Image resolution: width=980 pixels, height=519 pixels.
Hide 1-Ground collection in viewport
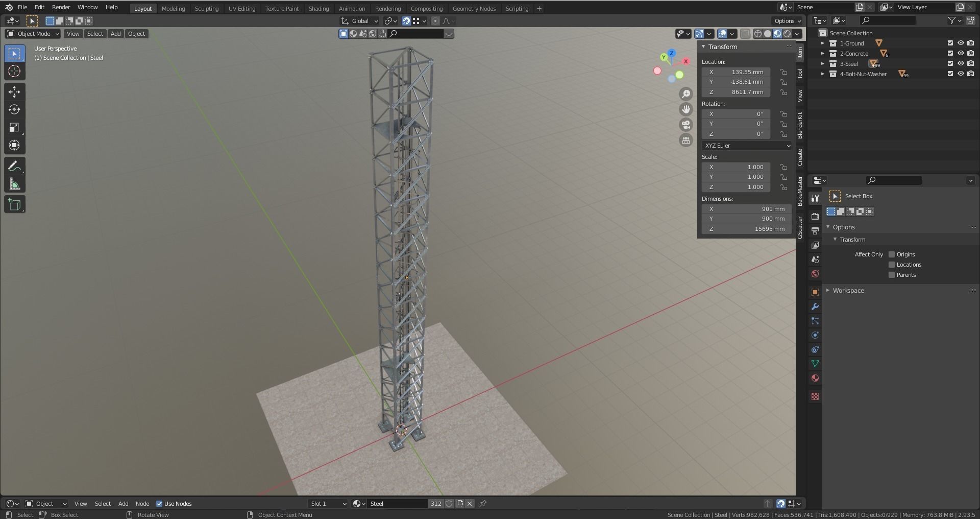(x=961, y=43)
